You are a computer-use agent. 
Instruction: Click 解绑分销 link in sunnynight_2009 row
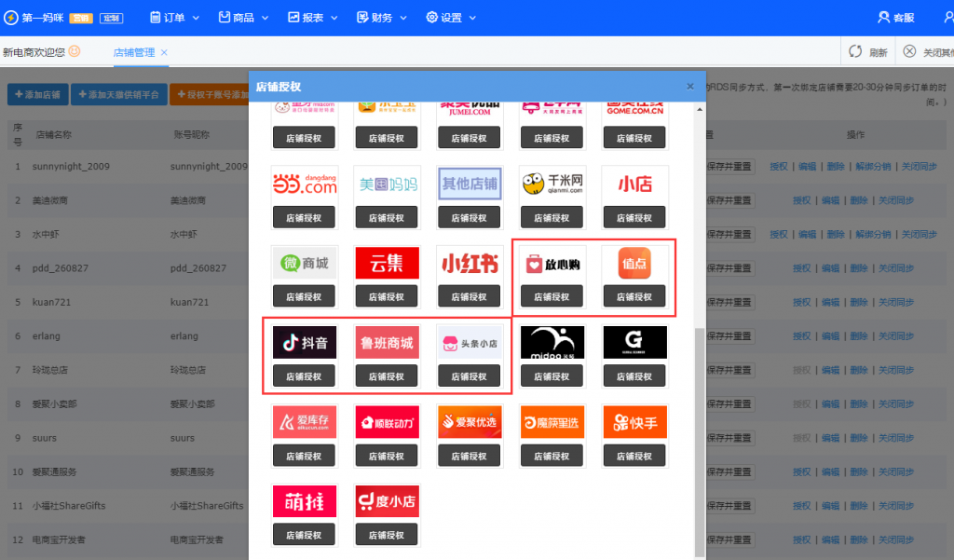[873, 166]
